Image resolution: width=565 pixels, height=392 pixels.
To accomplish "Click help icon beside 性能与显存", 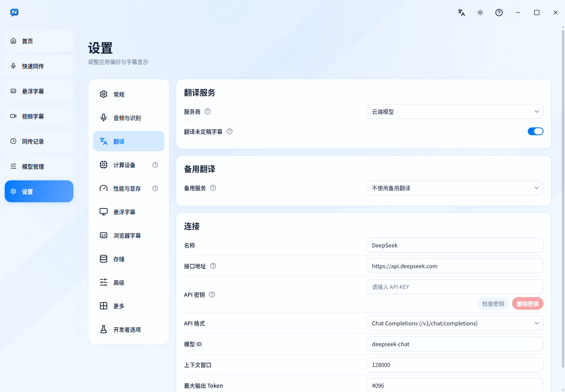I will click(x=155, y=189).
